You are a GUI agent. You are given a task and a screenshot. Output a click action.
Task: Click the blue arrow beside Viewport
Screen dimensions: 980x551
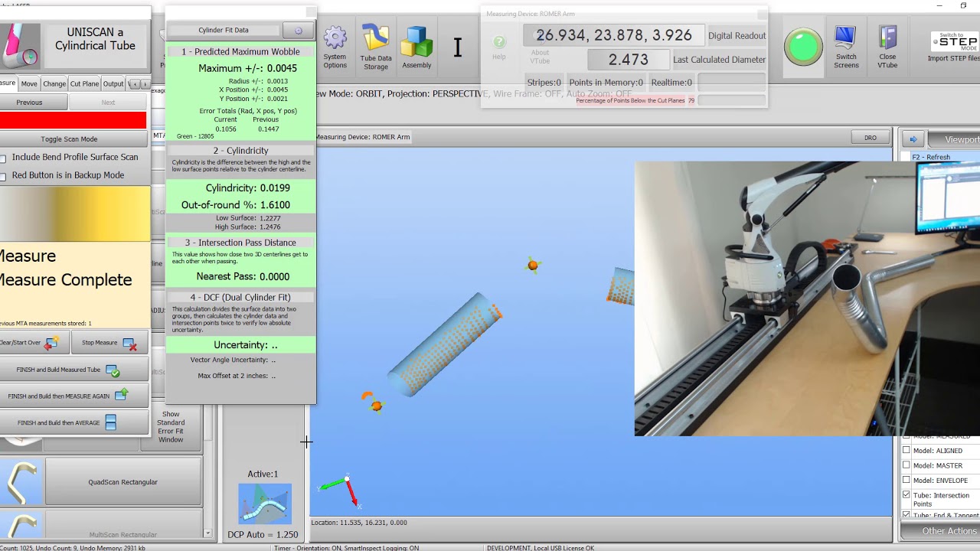pyautogui.click(x=913, y=139)
